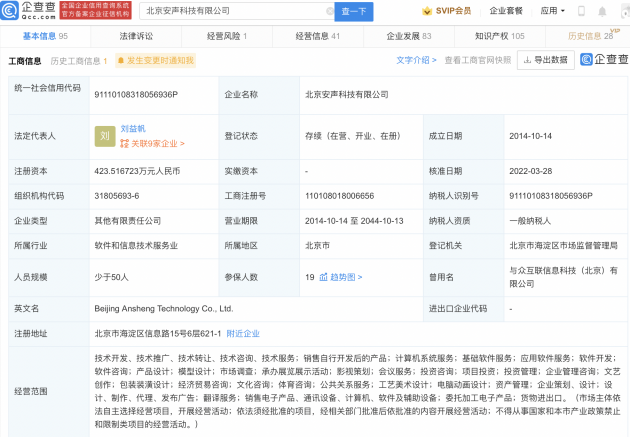
Task: Open 查看工商官网快照 link
Action: (478, 60)
